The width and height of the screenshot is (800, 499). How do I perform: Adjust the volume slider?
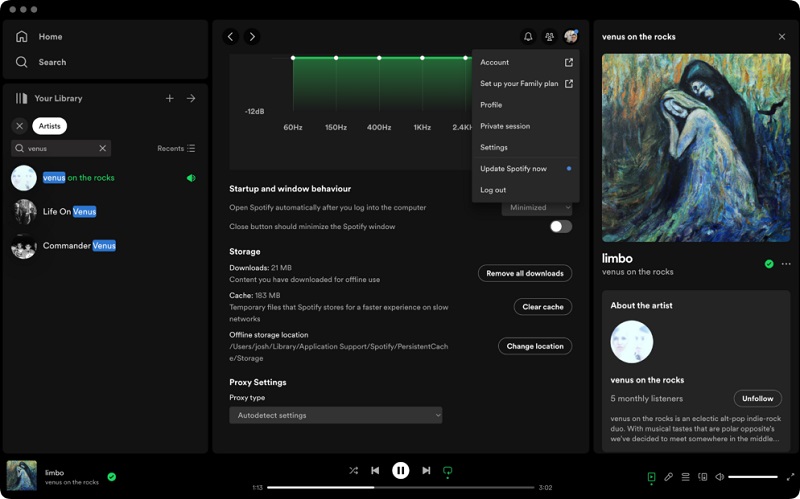pyautogui.click(x=753, y=477)
